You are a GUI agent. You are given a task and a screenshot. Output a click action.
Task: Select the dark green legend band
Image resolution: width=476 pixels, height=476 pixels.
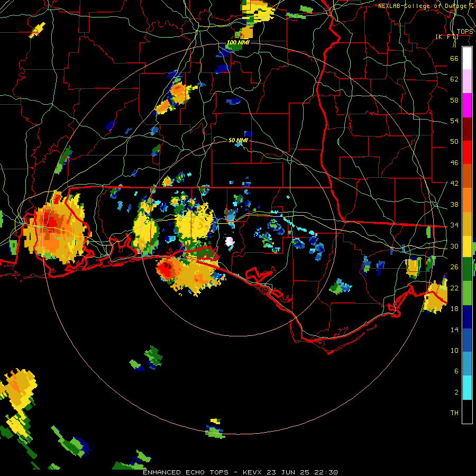467,269
